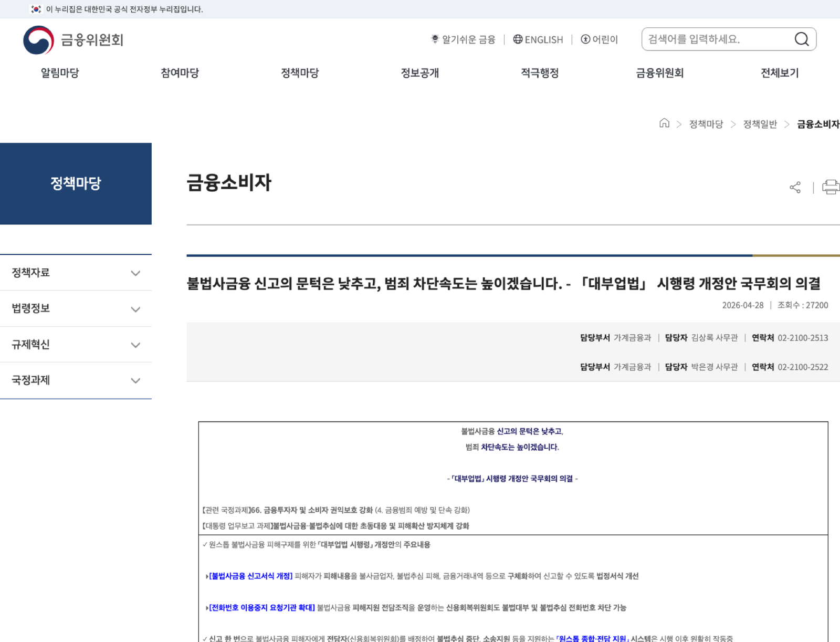Click the 정책마당 sidebar header
This screenshot has height=642, width=840.
coord(76,183)
